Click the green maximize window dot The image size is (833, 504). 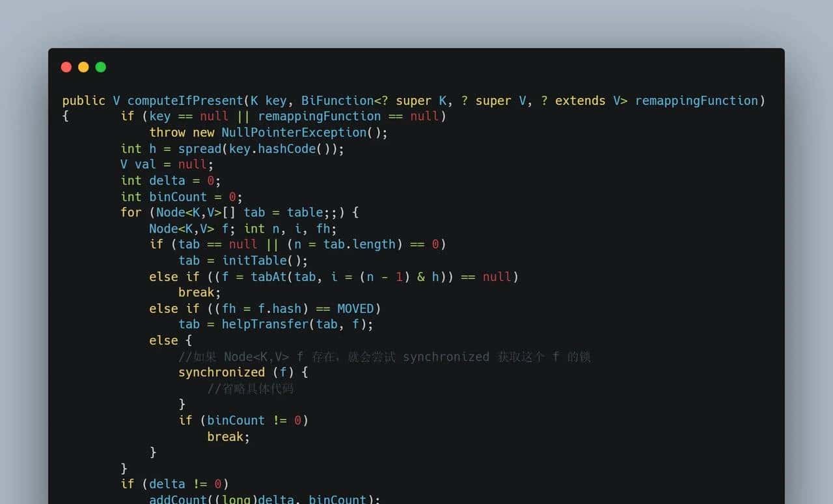coord(101,67)
